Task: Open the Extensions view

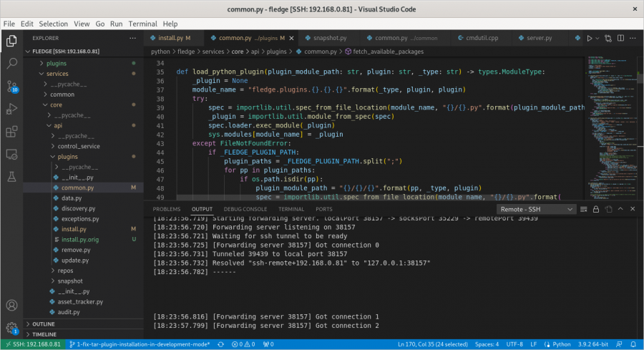Action: tap(11, 132)
